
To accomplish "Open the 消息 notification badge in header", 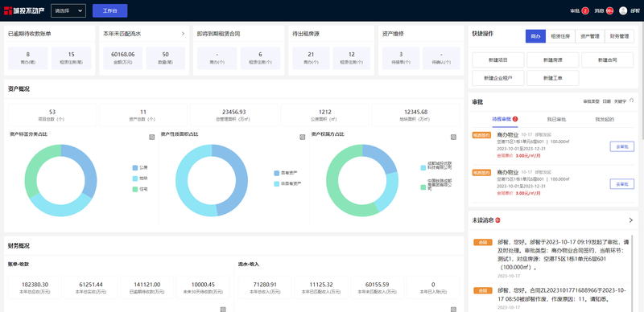I will pyautogui.click(x=610, y=10).
